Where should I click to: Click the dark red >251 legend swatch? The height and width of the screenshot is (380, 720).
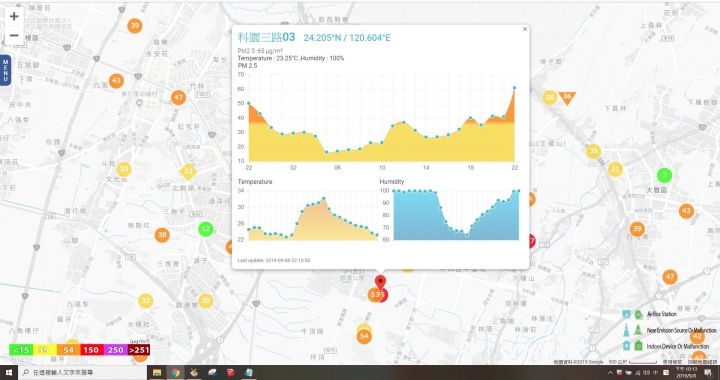coord(139,350)
